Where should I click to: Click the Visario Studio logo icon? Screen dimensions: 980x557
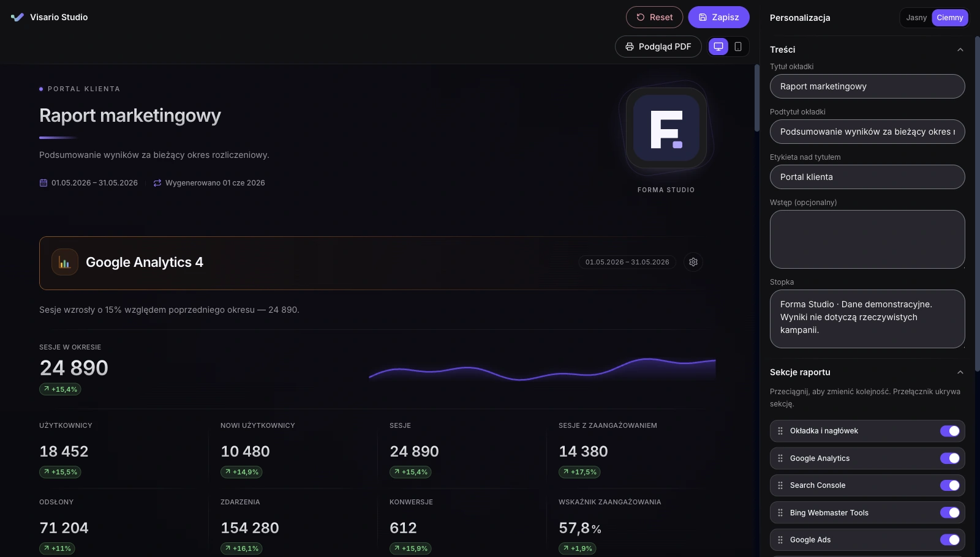[17, 17]
